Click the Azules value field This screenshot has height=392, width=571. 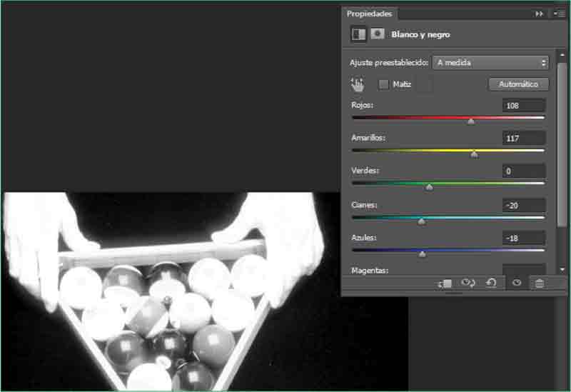[524, 238]
